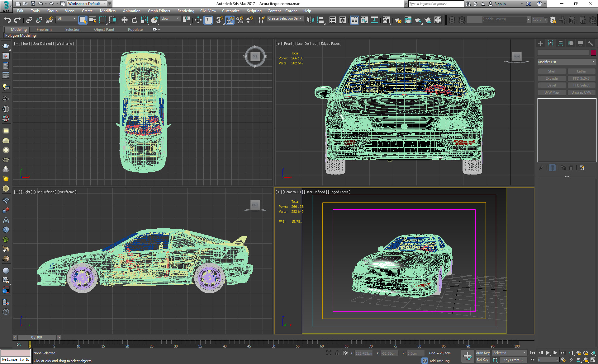Expand the Modifier List dropdown

click(567, 62)
